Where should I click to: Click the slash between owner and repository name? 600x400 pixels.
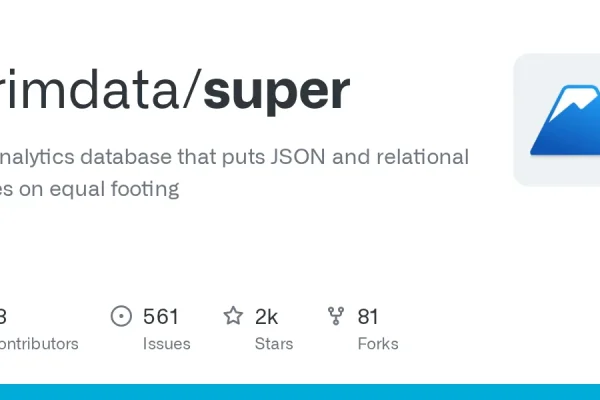[191, 90]
